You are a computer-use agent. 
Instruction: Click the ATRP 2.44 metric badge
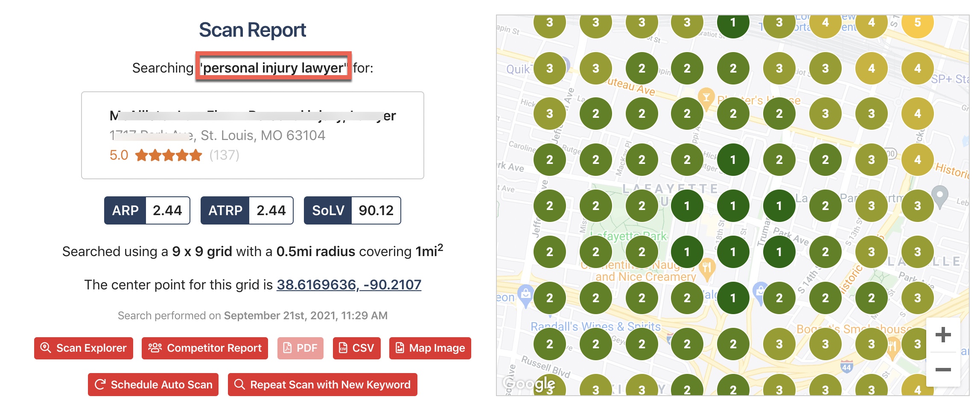247,210
